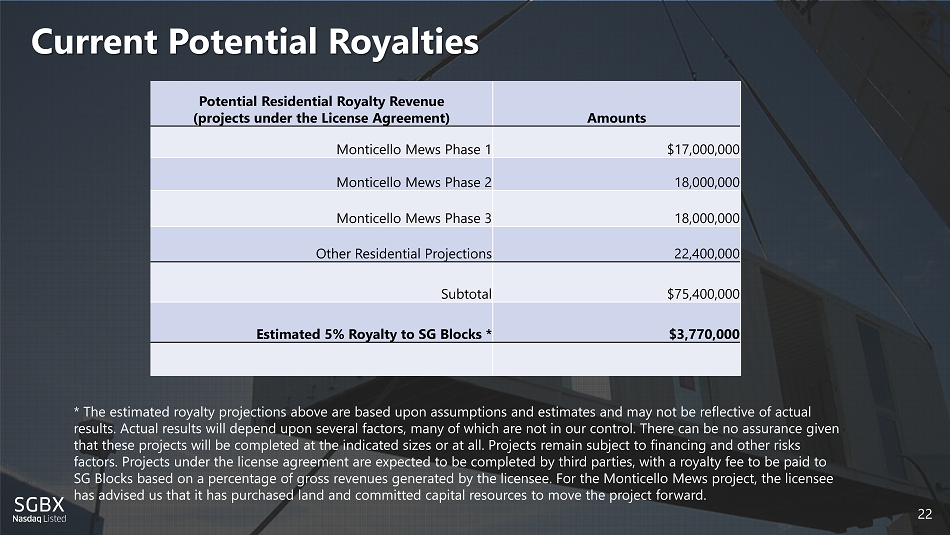Screen dimensions: 950x535
Task: Click the Subtotal row label
Action: tap(466, 294)
